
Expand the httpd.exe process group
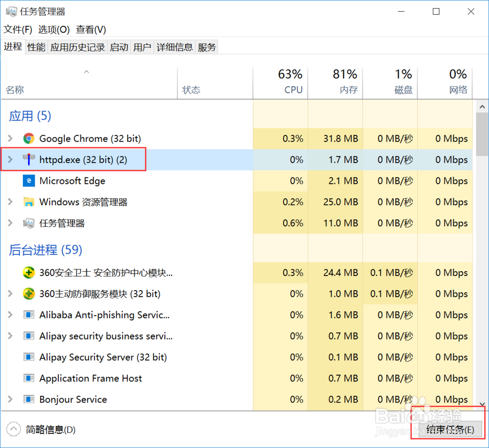(x=10, y=159)
